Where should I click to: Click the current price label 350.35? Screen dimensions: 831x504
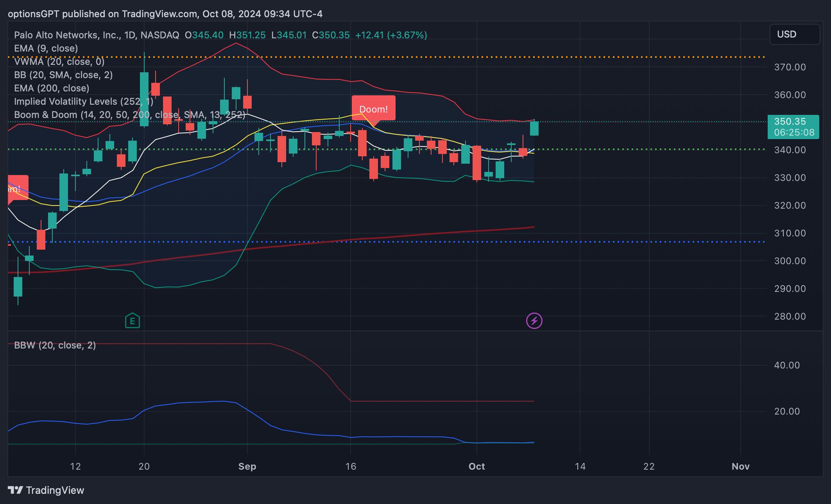[790, 122]
